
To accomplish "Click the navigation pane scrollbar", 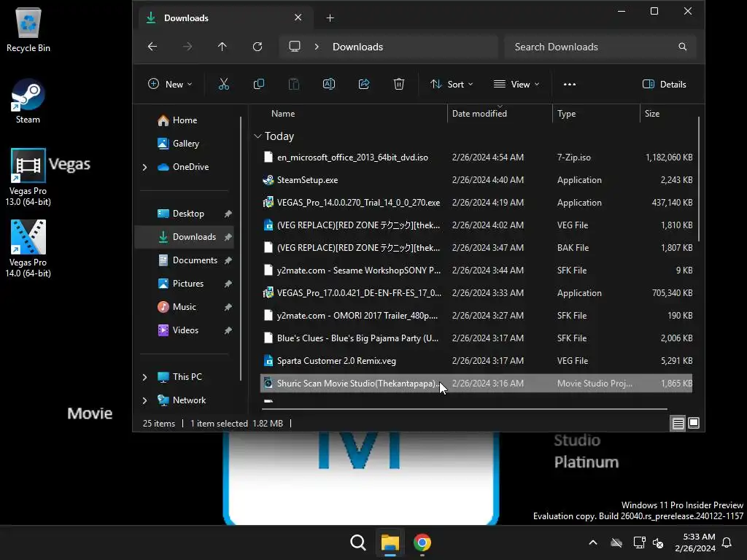I will 241,248.
